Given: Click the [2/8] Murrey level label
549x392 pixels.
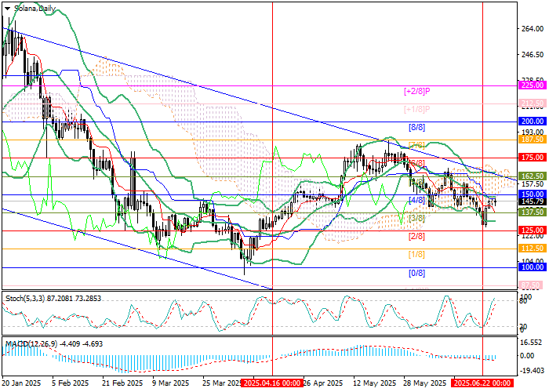Looking at the screenshot, I should pos(416,236).
